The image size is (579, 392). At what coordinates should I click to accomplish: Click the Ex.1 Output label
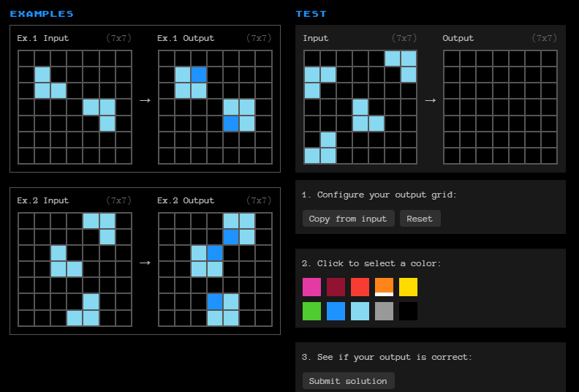point(186,38)
